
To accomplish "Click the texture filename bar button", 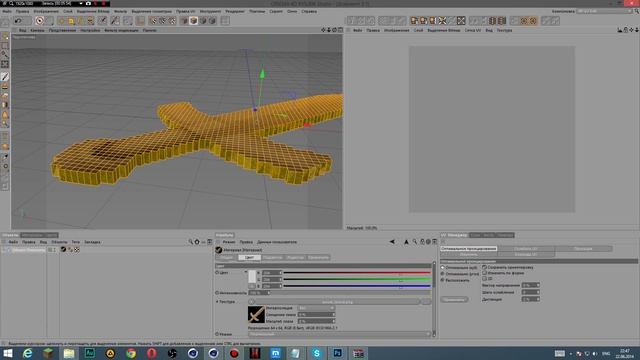I will [337, 302].
